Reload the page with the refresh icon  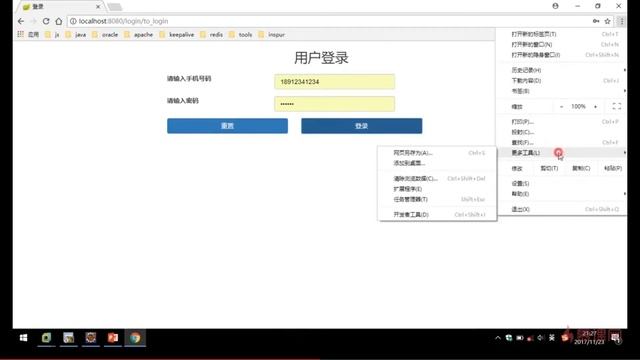(46, 21)
